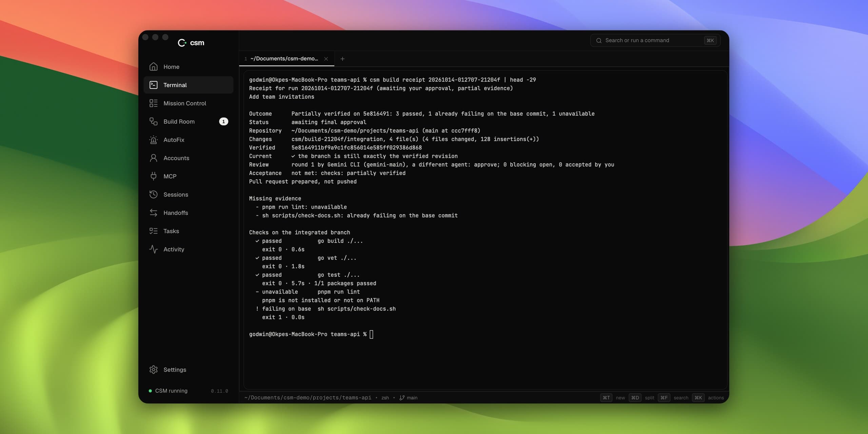Click the ⌘K actions shortcut in status bar
868x434 pixels.
coord(698,398)
